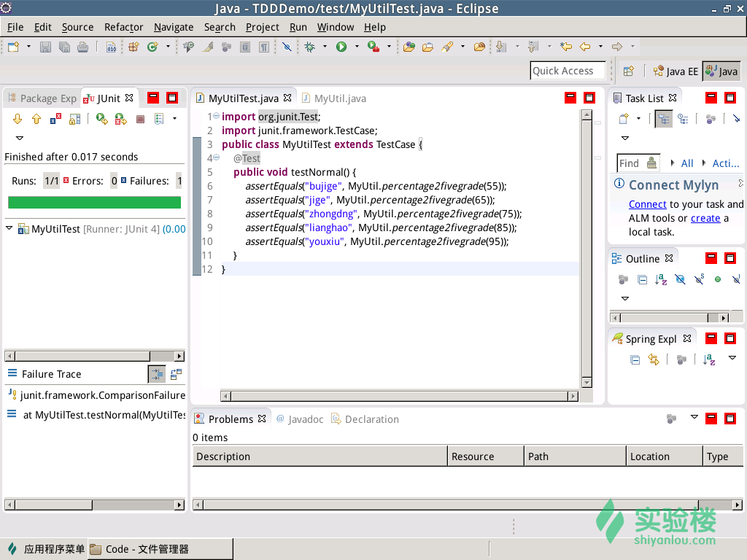The width and height of the screenshot is (747, 560).
Task: Click the Open Task icon
Action: 427,47
